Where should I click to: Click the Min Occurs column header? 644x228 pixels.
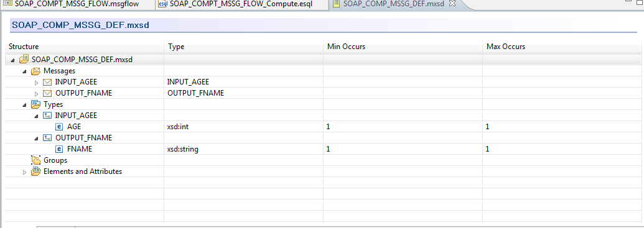(x=403, y=47)
